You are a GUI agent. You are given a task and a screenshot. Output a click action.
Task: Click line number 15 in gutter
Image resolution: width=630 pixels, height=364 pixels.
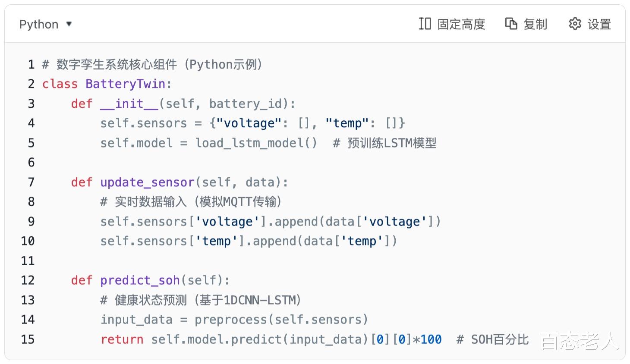point(28,339)
